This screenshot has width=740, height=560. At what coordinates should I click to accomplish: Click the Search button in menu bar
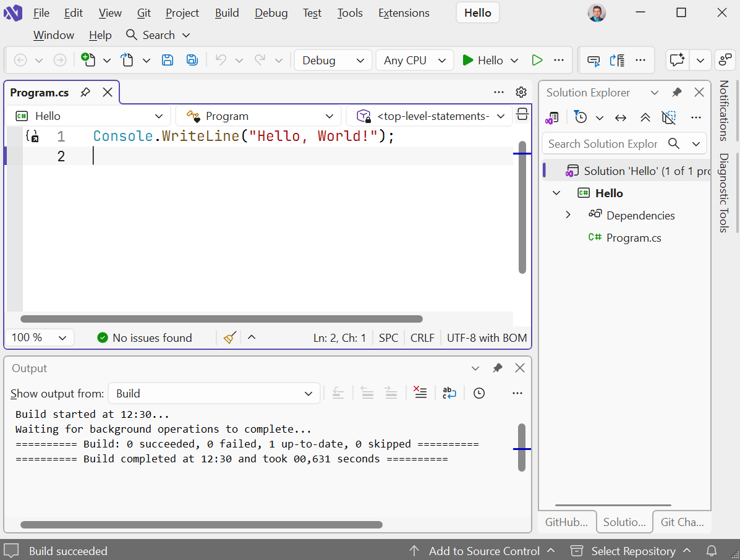point(158,35)
